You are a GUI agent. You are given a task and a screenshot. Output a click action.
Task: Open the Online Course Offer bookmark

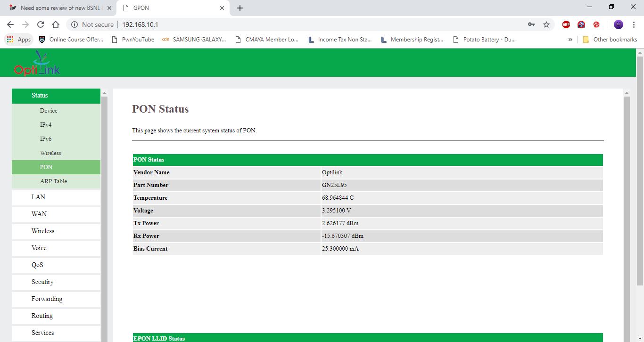71,40
